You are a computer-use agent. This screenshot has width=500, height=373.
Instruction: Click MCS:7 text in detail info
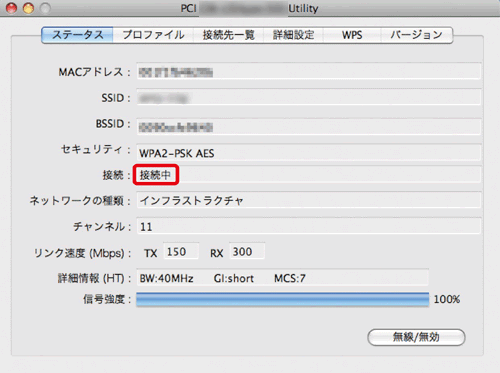pyautogui.click(x=290, y=278)
